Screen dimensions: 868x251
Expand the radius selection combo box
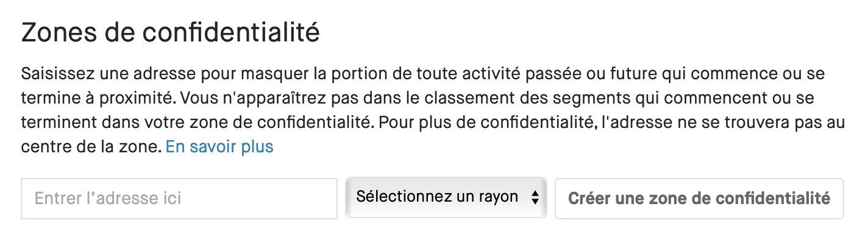click(446, 197)
